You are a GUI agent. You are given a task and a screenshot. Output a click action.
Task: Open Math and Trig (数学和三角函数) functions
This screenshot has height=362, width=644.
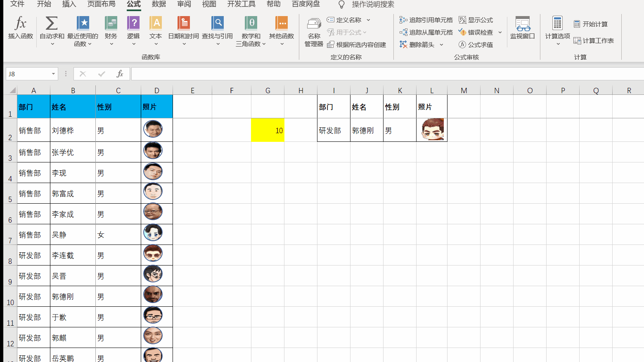coord(251,31)
